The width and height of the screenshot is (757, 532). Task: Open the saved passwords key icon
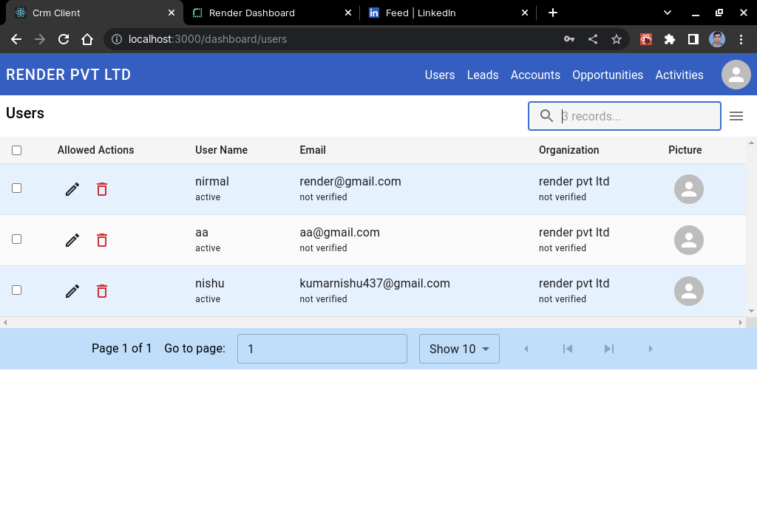click(x=569, y=39)
